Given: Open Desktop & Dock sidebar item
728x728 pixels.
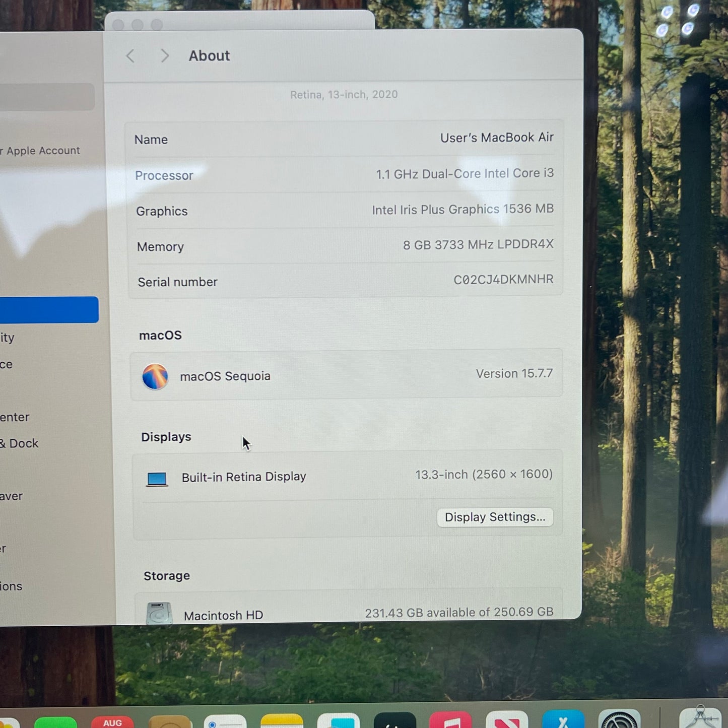Looking at the screenshot, I should (x=20, y=443).
